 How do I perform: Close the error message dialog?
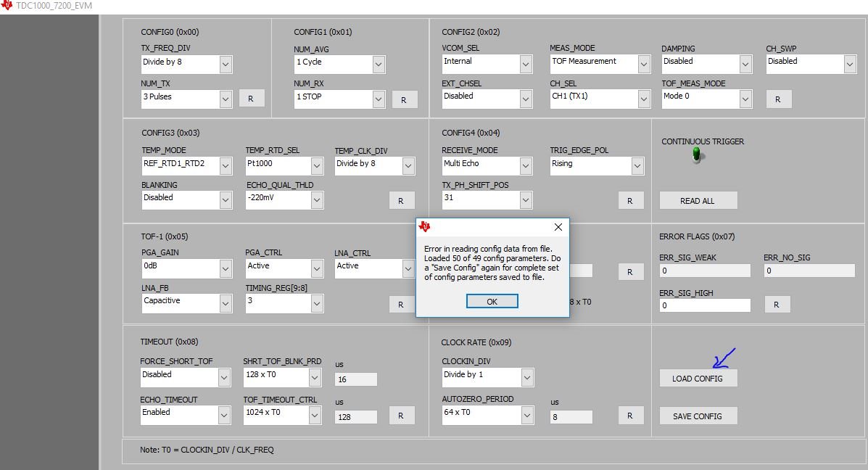pos(558,227)
